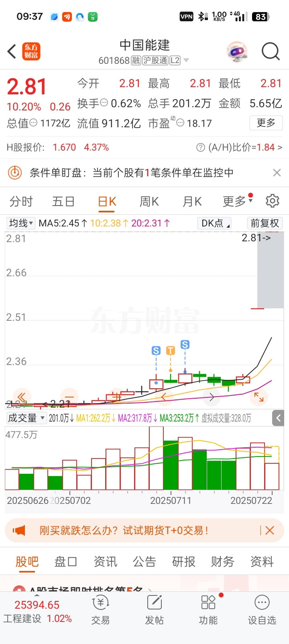Screen dimensions: 289x644
Task: Tap the orange T marker
Action: [171, 351]
